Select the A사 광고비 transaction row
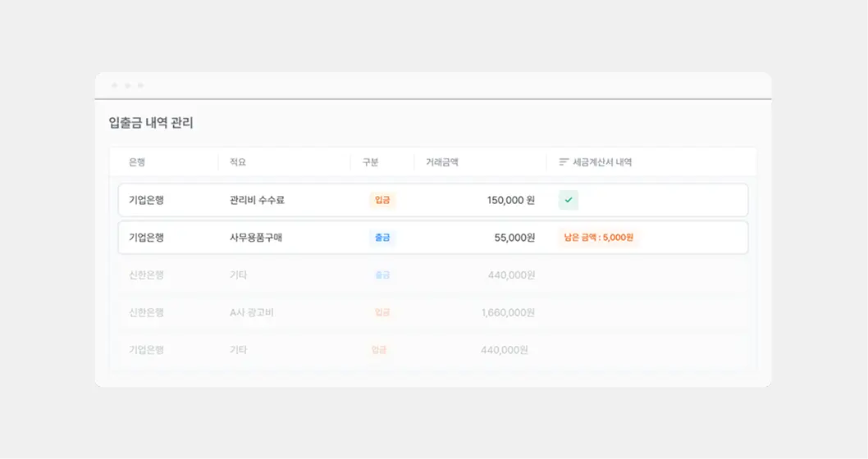The width and height of the screenshot is (868, 459). [252, 312]
